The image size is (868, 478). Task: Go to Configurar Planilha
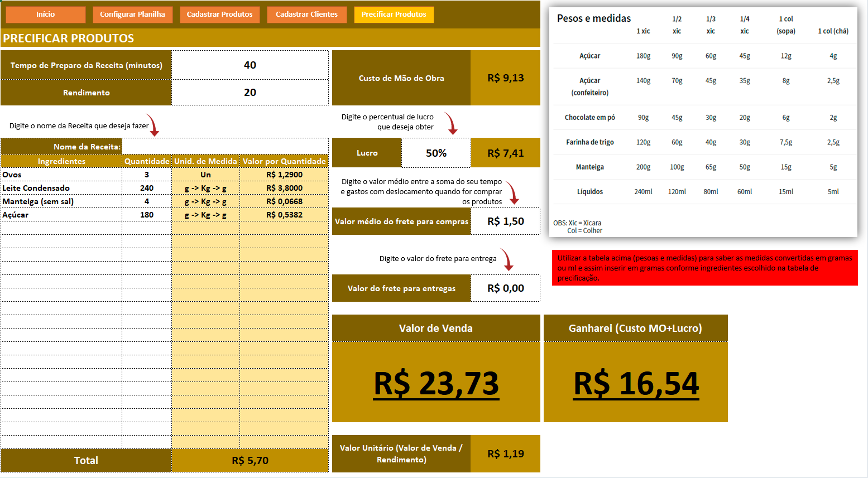[x=132, y=15]
